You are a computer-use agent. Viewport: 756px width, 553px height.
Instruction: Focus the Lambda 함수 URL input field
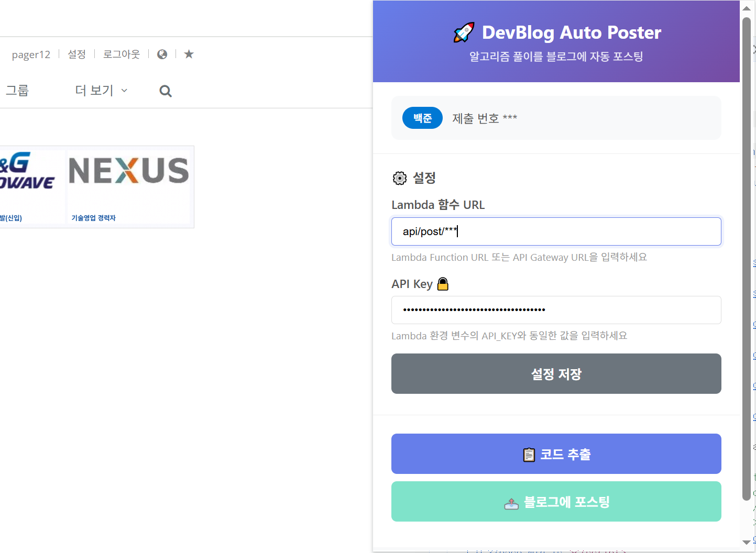coord(556,231)
